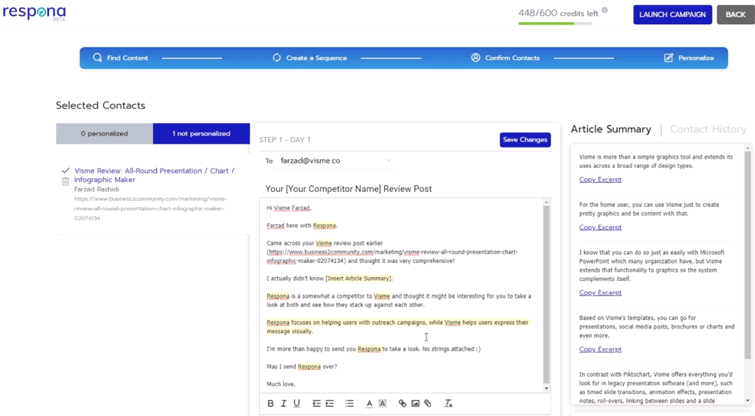Open the Visme Review article title link
Image resolution: width=755 pixels, height=416 pixels.
154,175
